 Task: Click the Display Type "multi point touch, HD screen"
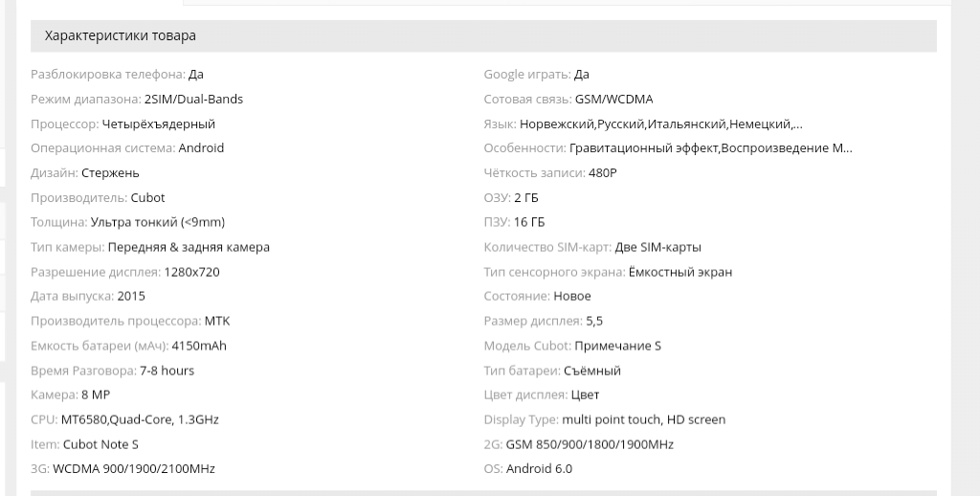pyautogui.click(x=643, y=419)
